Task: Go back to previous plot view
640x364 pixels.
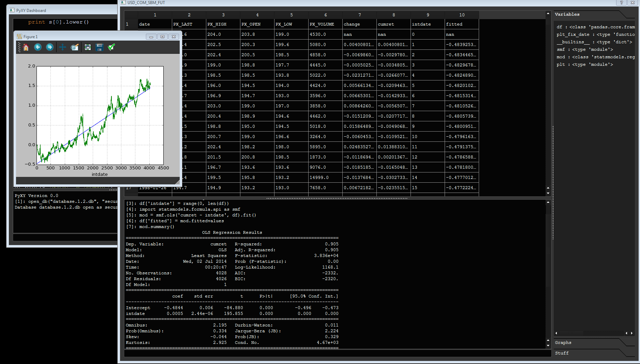Action: [38, 47]
